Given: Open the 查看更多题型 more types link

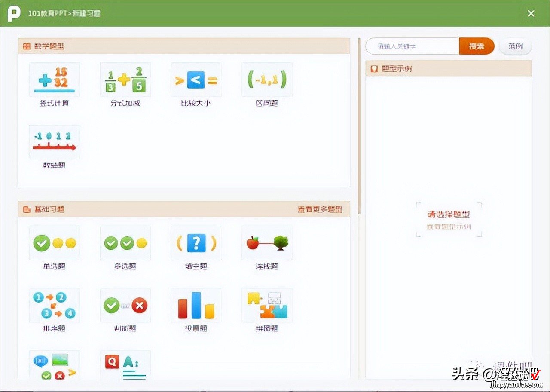Looking at the screenshot, I should (320, 209).
